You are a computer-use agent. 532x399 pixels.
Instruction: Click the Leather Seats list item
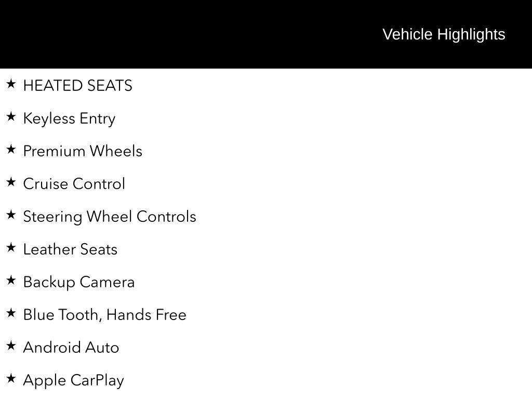pos(70,249)
